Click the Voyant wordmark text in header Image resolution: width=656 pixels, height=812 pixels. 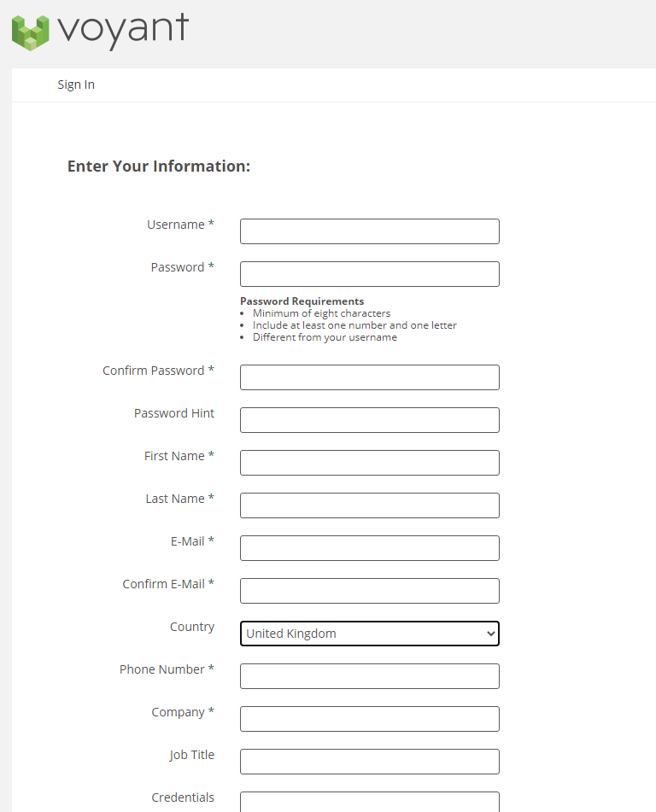coord(123,30)
